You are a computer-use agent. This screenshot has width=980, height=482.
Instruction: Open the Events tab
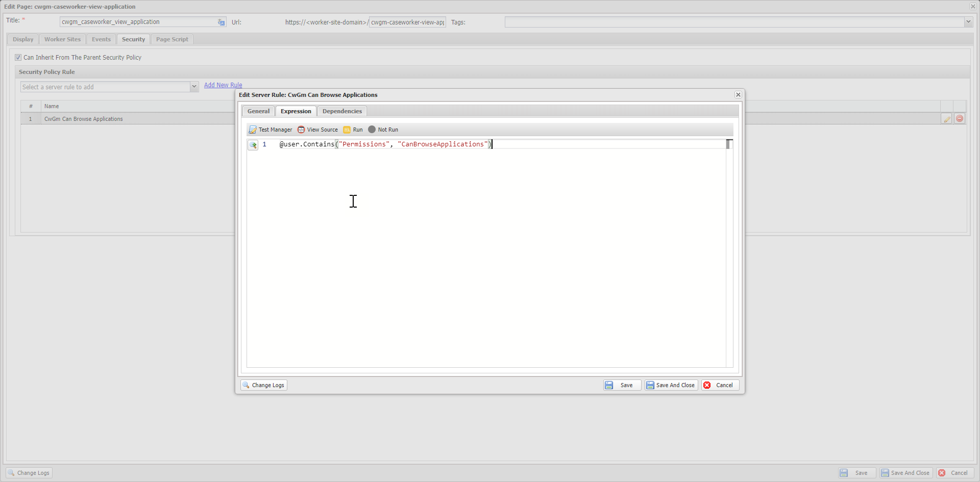coord(101,39)
